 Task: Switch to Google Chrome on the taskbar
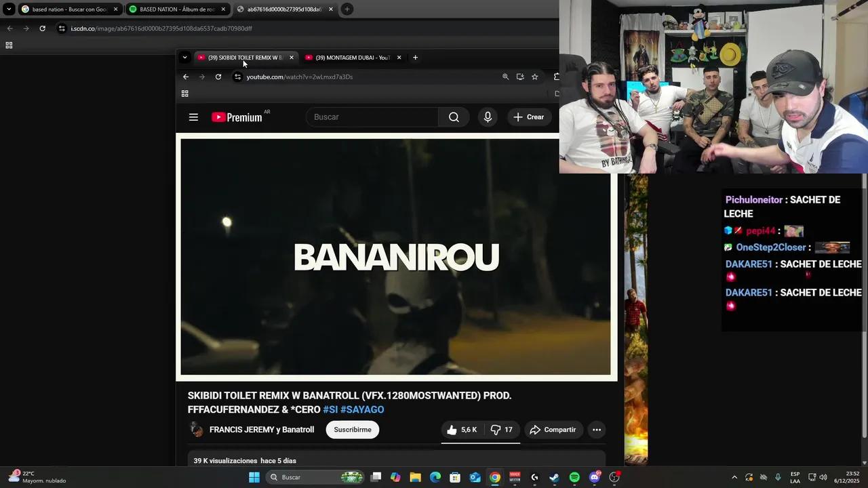click(x=495, y=477)
